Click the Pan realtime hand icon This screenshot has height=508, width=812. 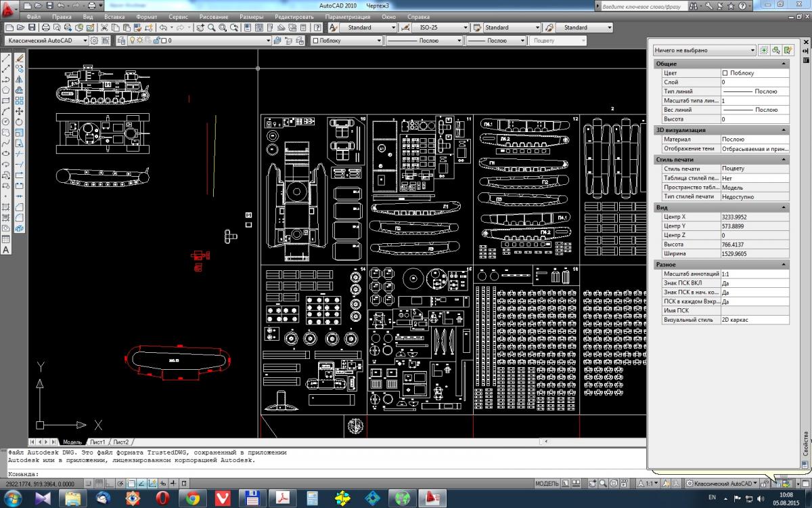coord(200,28)
